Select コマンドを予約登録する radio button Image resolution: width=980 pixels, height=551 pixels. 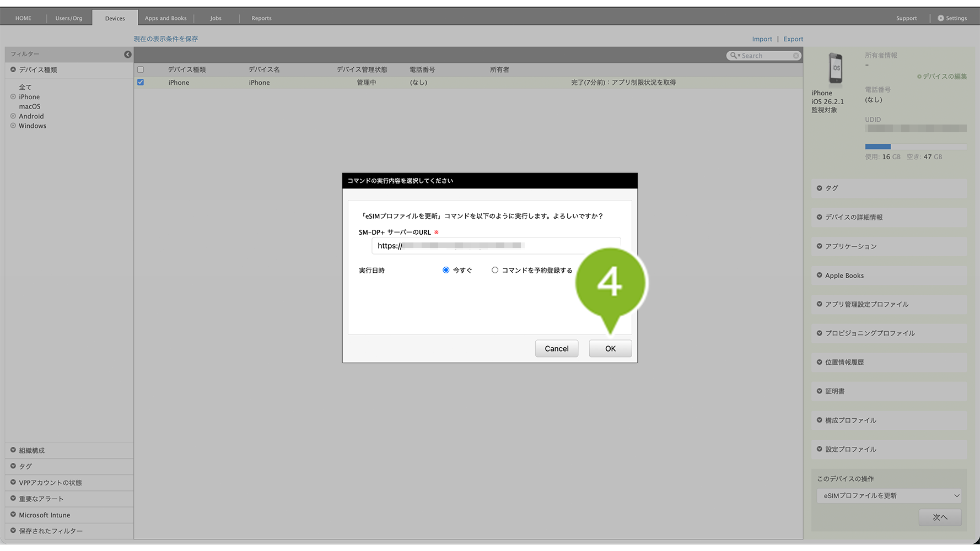pos(495,270)
